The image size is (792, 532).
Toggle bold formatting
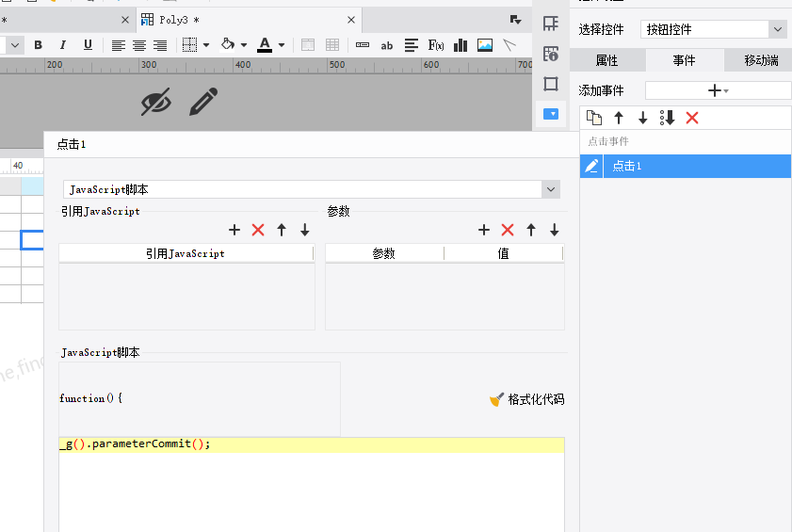tap(38, 45)
